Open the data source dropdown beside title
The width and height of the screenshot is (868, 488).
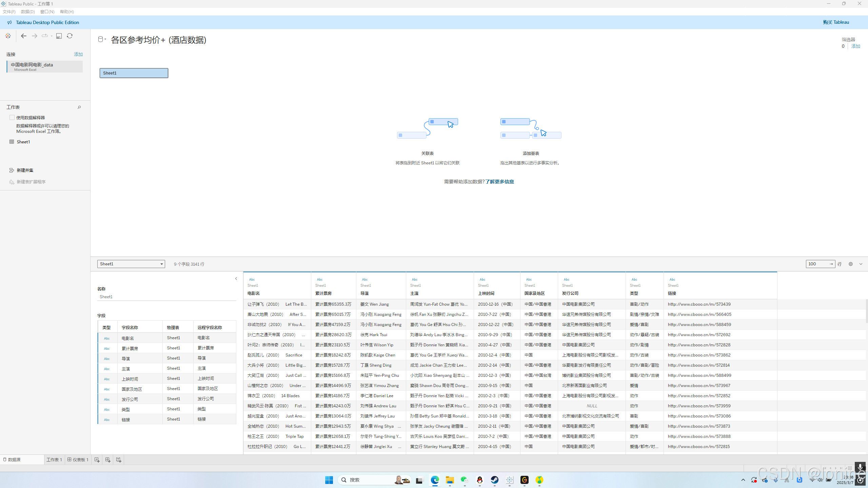pyautogui.click(x=102, y=39)
